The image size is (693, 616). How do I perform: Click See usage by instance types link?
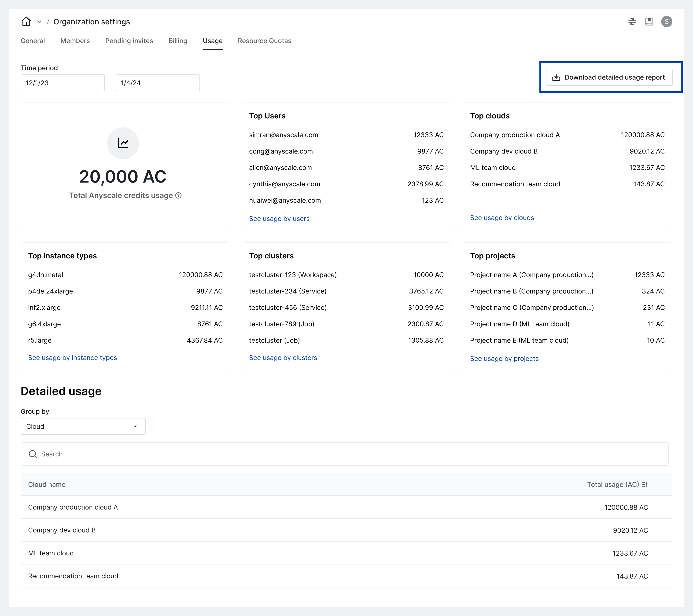pos(72,357)
